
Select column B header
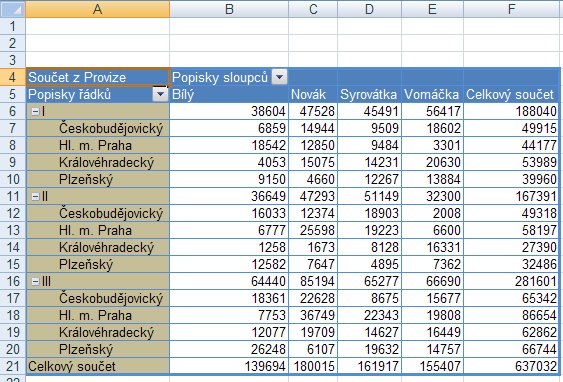(229, 9)
